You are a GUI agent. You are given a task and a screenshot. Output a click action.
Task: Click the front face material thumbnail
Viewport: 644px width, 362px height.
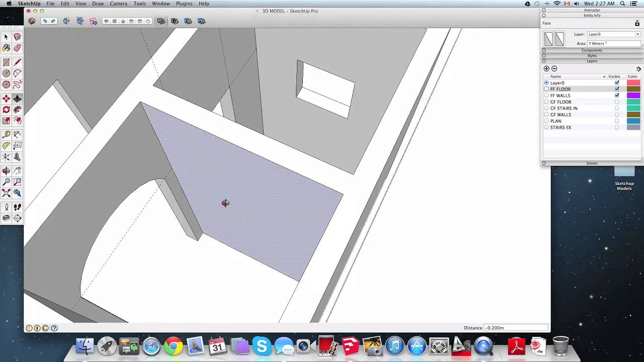tap(548, 39)
